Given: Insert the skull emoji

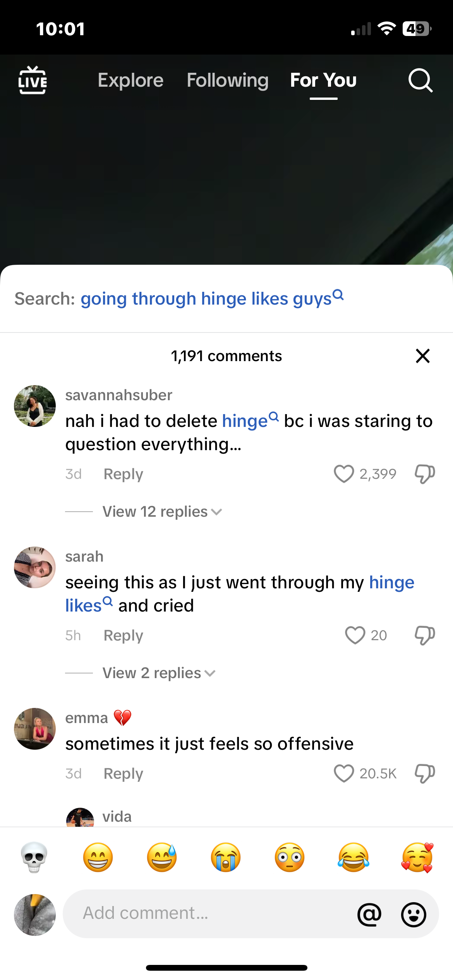Looking at the screenshot, I should (x=34, y=857).
